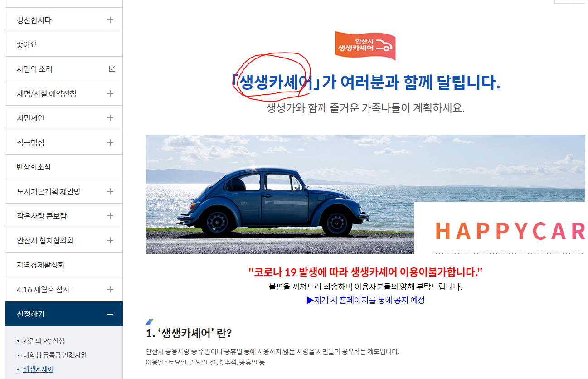Click the 안산시 생생카셰어 orange logo
This screenshot has width=588, height=379.
[365, 46]
